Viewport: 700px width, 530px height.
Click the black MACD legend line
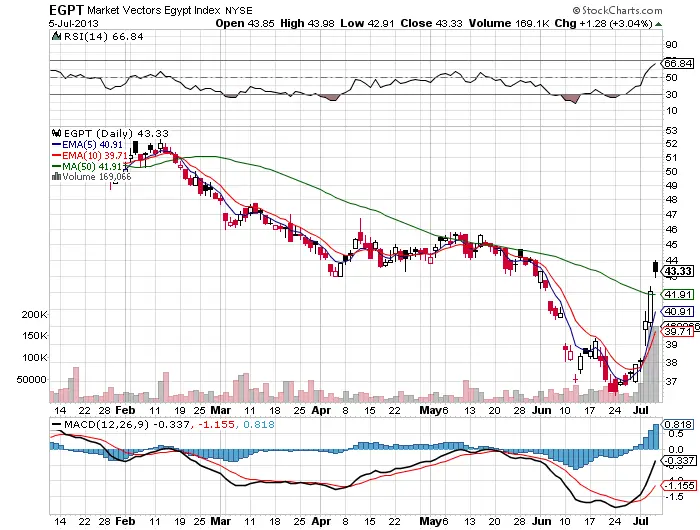57,425
